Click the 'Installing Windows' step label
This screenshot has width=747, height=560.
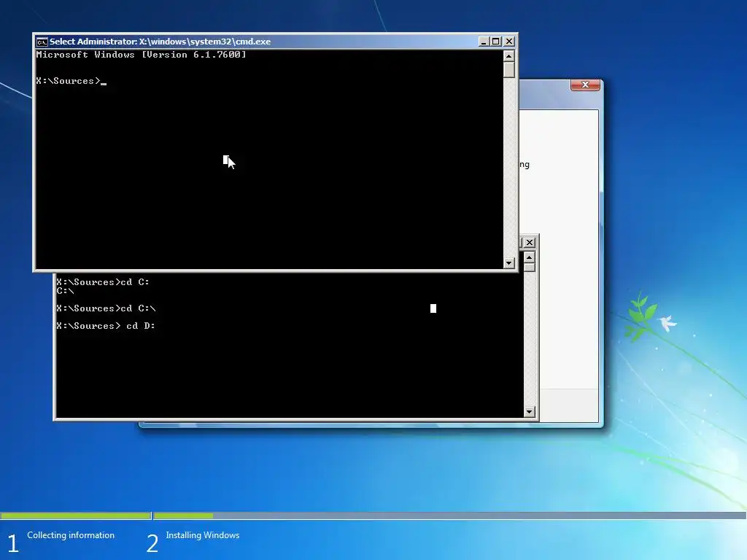coord(203,535)
